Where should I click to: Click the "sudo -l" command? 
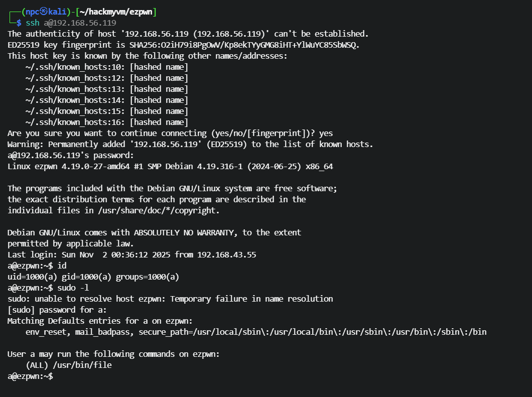76,288
